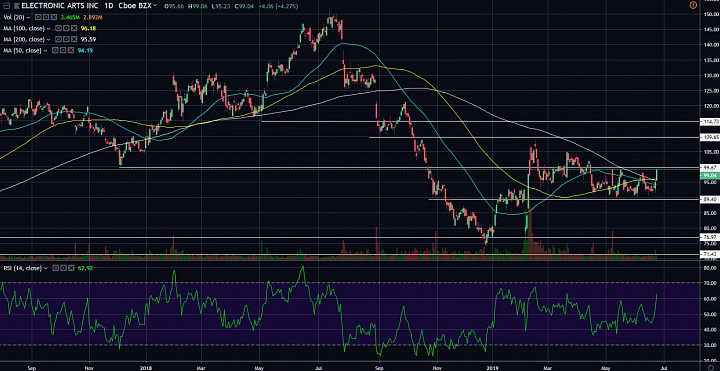This screenshot has width=720, height=371.
Task: Click the 76.97 horizontal line price label
Action: coord(710,237)
